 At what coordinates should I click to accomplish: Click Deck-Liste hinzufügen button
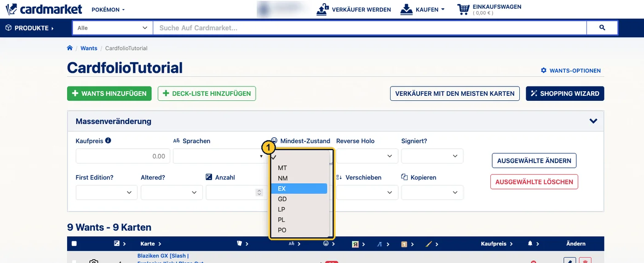(x=207, y=94)
